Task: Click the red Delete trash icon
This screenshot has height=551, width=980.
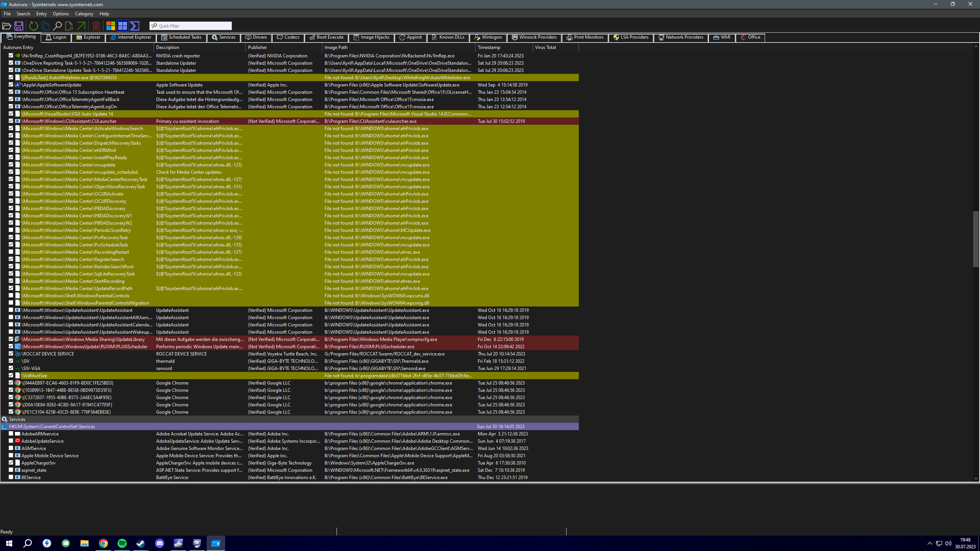Action: [x=96, y=26]
